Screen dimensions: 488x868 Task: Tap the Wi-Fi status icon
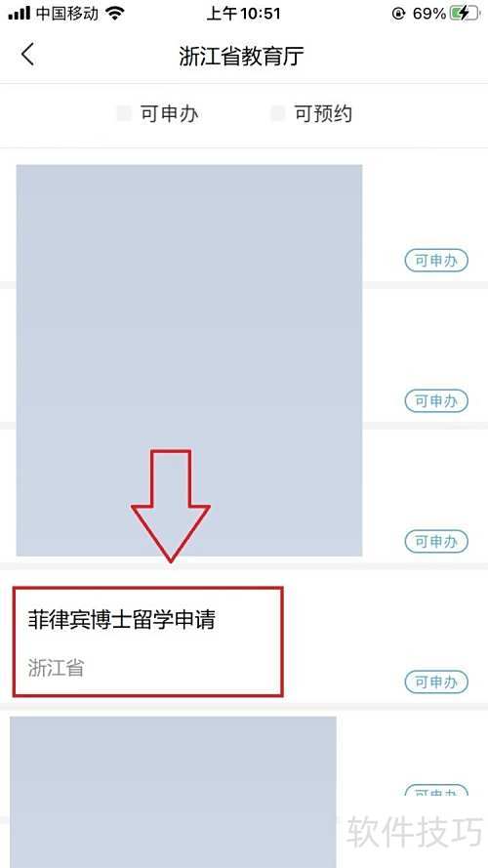[115, 13]
